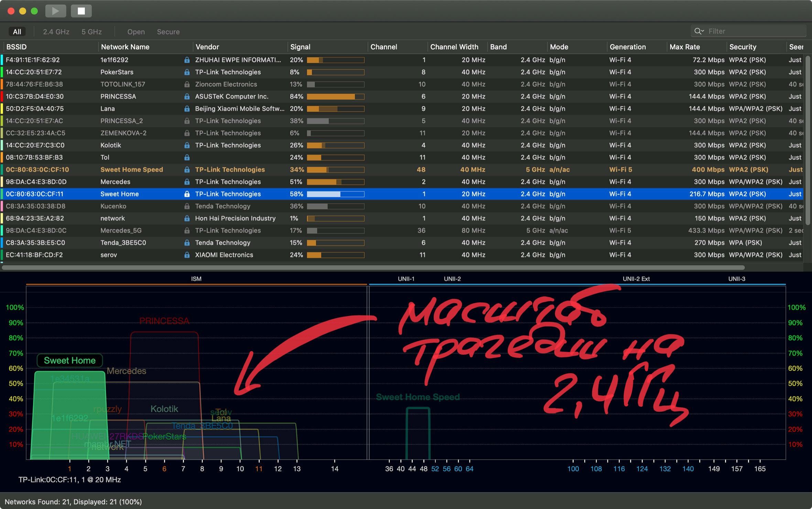Screen dimensions: 812x509
Task: Stop scanning with the stop button
Action: coord(81,11)
